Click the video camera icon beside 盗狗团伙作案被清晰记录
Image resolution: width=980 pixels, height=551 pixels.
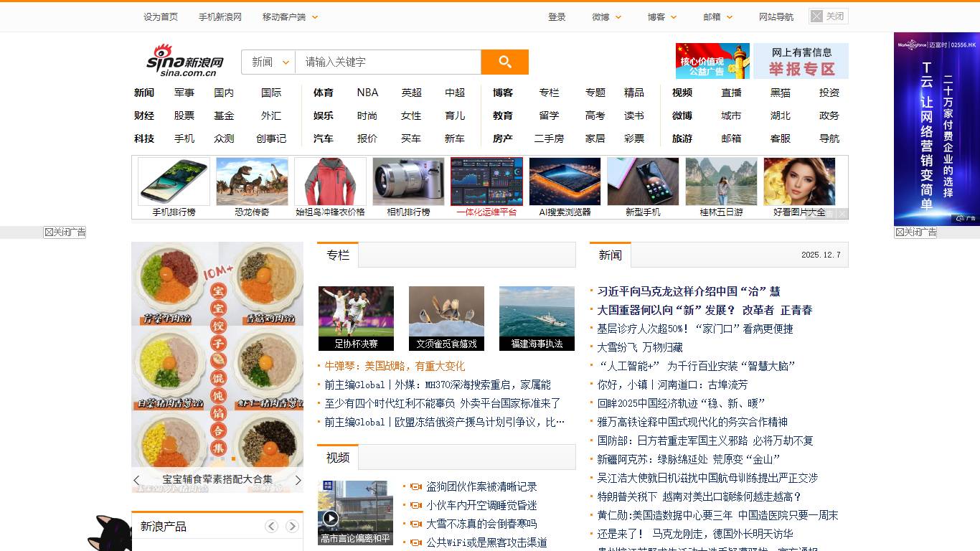[x=416, y=486]
